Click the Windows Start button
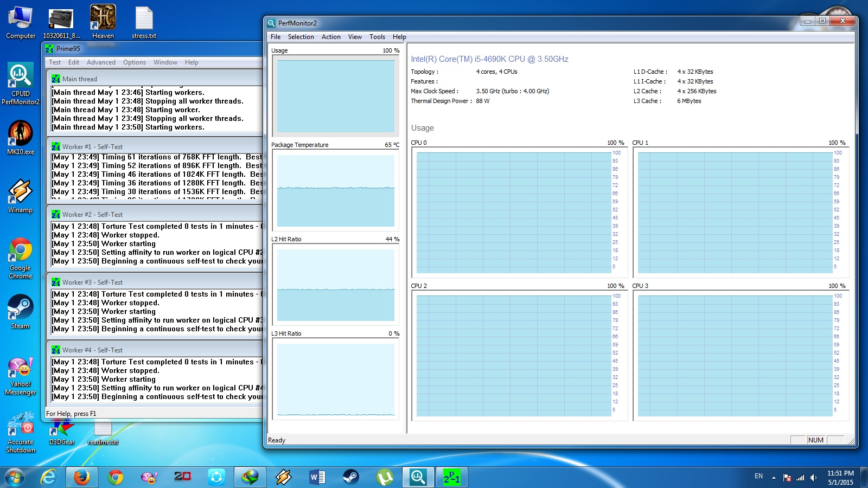Image resolution: width=868 pixels, height=488 pixels. coord(14,477)
